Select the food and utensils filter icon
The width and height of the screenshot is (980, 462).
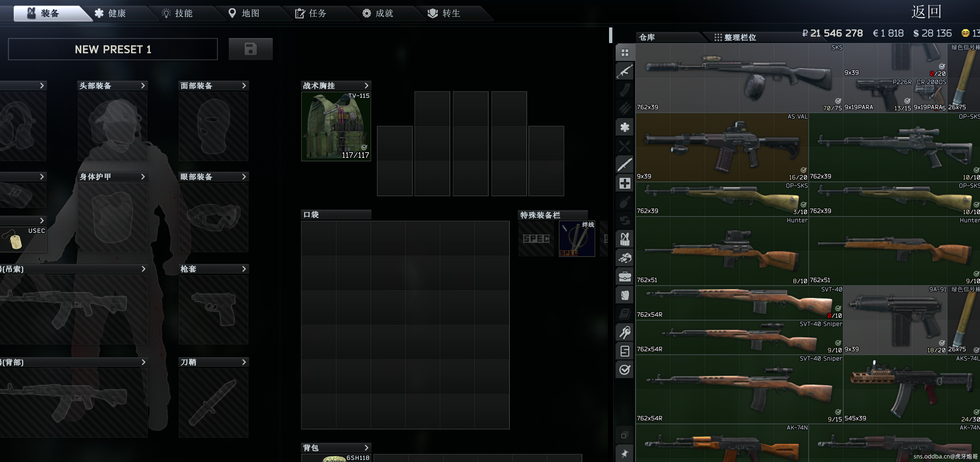(624, 146)
